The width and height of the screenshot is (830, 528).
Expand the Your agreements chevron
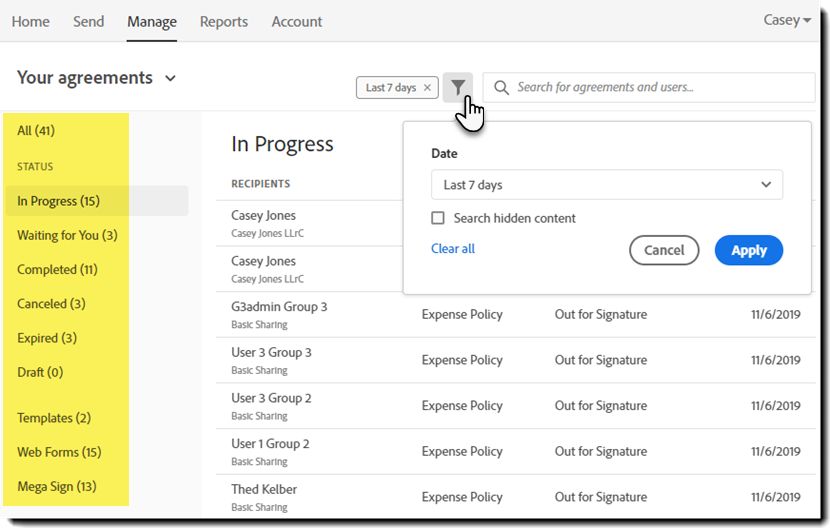pos(170,79)
